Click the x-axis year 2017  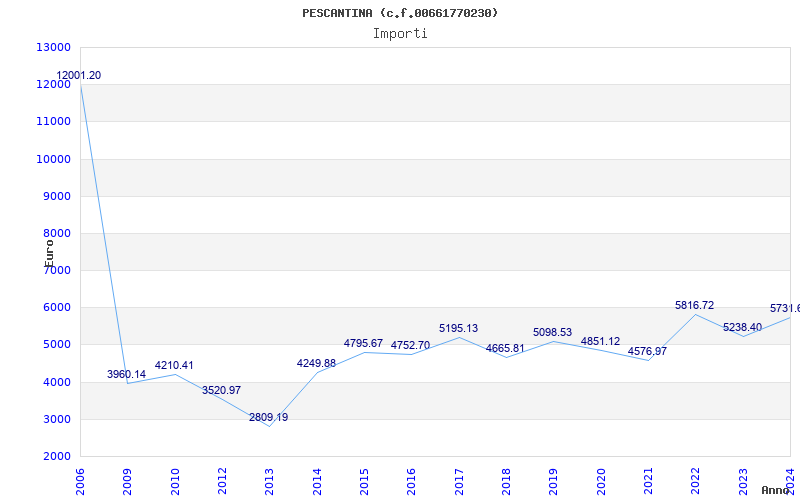coord(459,481)
